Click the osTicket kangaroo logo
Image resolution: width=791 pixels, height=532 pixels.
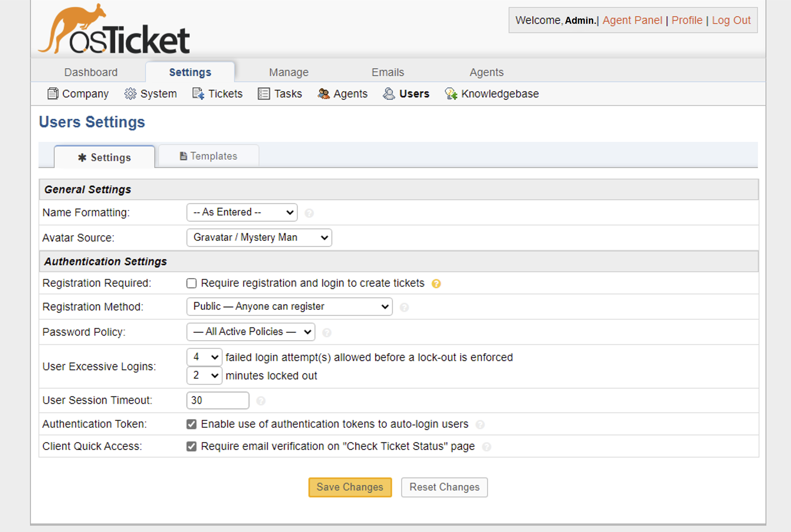click(114, 30)
